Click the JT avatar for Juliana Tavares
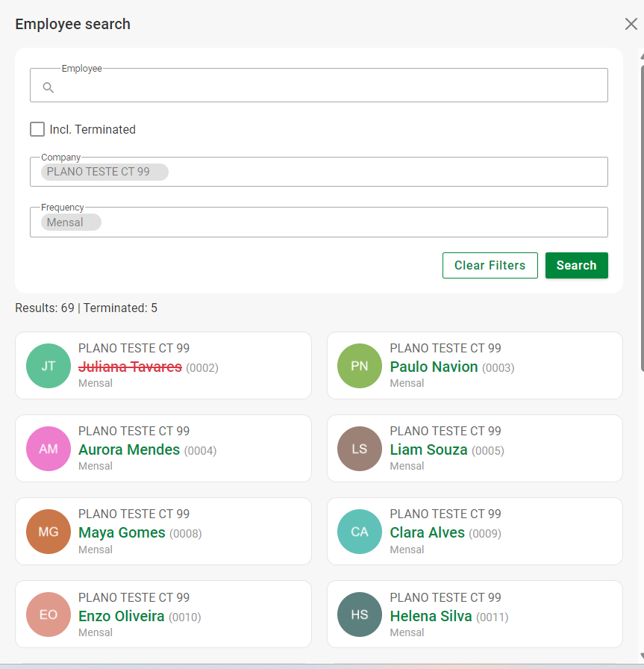Screen dimensions: 644x669 tap(49, 366)
